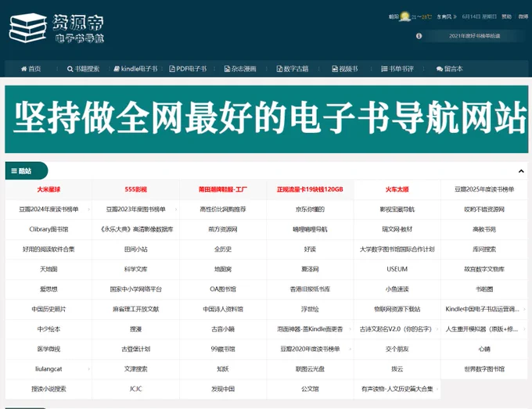Screen dimensions: 532x409
Task: Open the red 大米星球 link
Action: [49, 189]
